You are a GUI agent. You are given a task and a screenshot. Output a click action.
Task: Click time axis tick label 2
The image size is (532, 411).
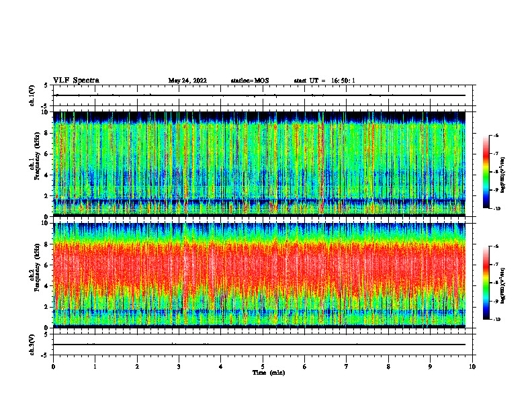137,367
